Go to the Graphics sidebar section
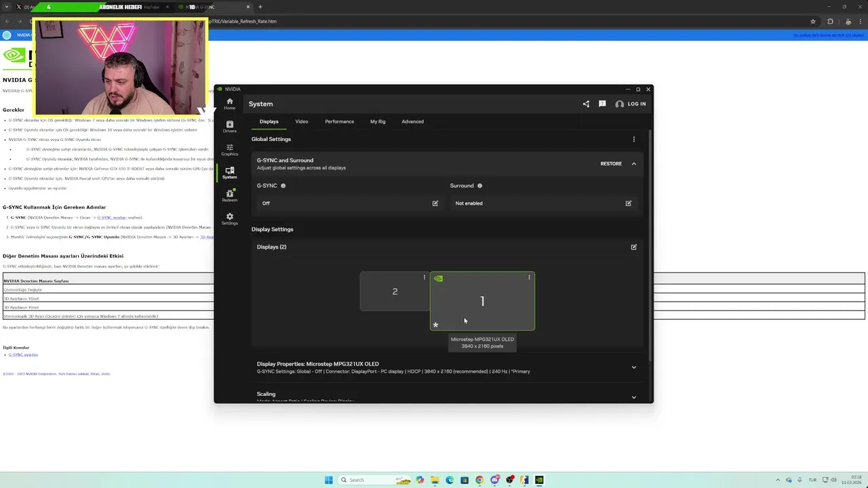This screenshot has height=488, width=868. point(229,150)
